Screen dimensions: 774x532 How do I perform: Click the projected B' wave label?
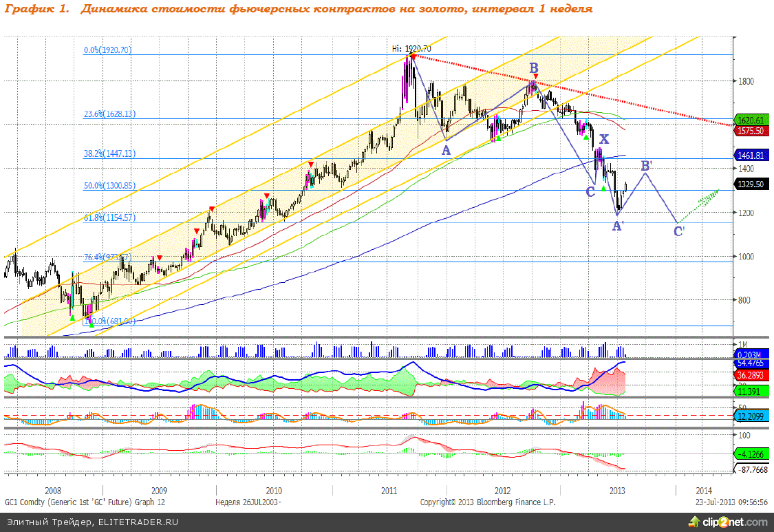pyautogui.click(x=647, y=166)
